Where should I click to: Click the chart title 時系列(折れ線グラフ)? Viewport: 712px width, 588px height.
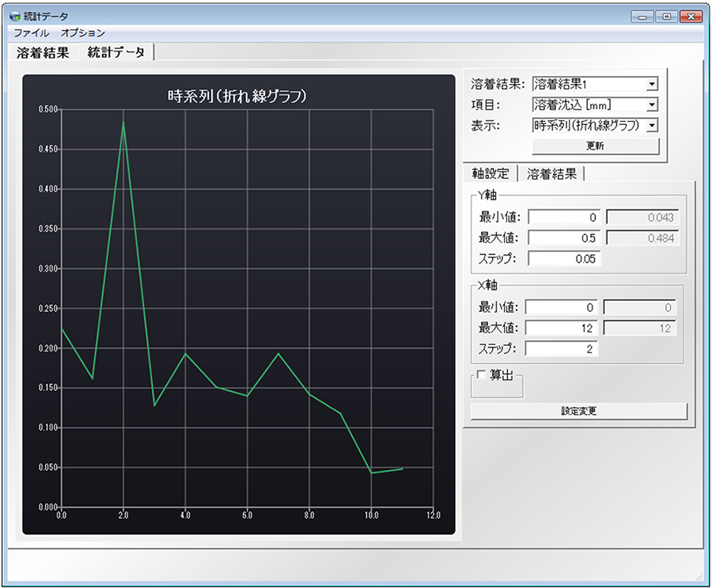coord(237,96)
